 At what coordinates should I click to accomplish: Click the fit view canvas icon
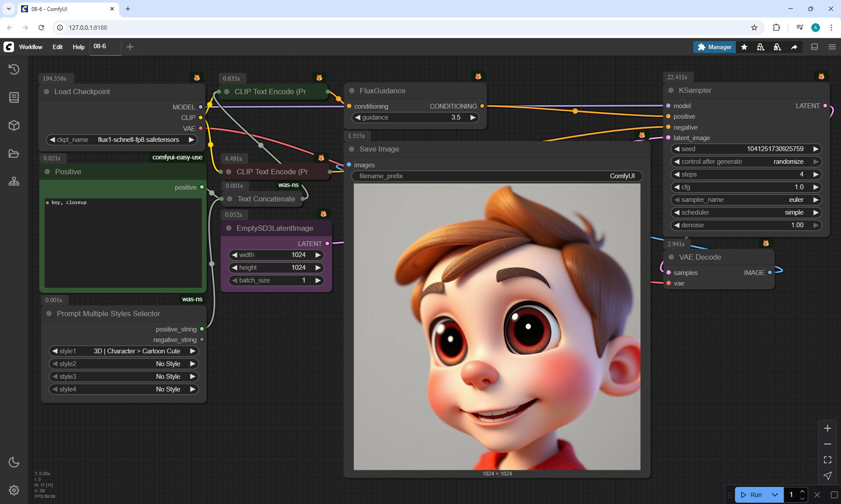(827, 460)
